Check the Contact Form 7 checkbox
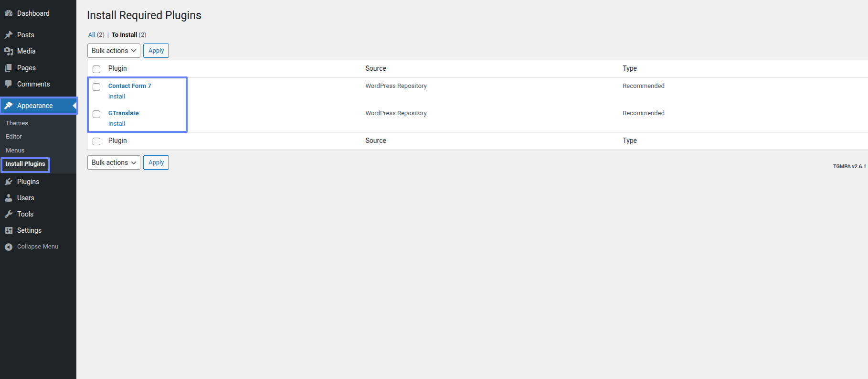Screen dimensions: 868x379 click(x=96, y=87)
